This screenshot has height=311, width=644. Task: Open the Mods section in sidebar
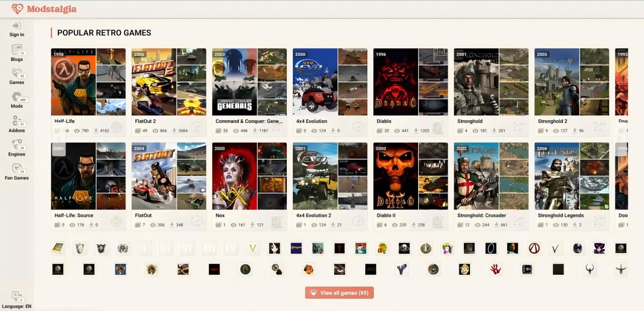point(17,100)
